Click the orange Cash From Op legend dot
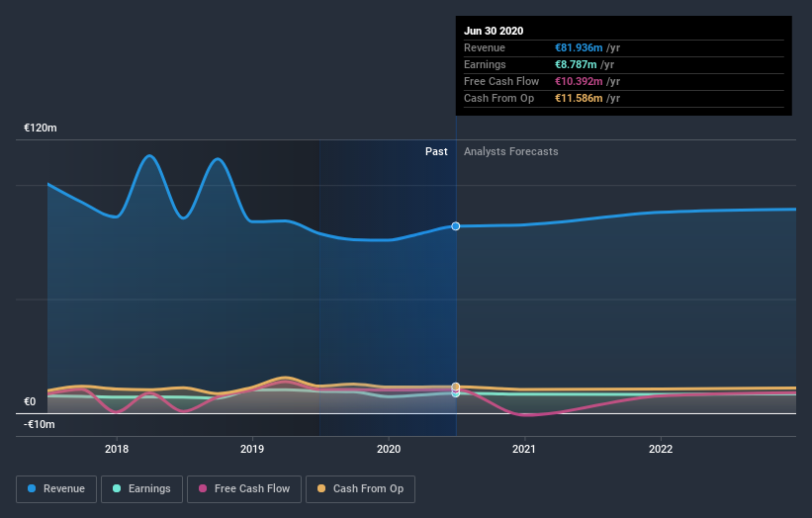812x518 pixels. (x=321, y=488)
